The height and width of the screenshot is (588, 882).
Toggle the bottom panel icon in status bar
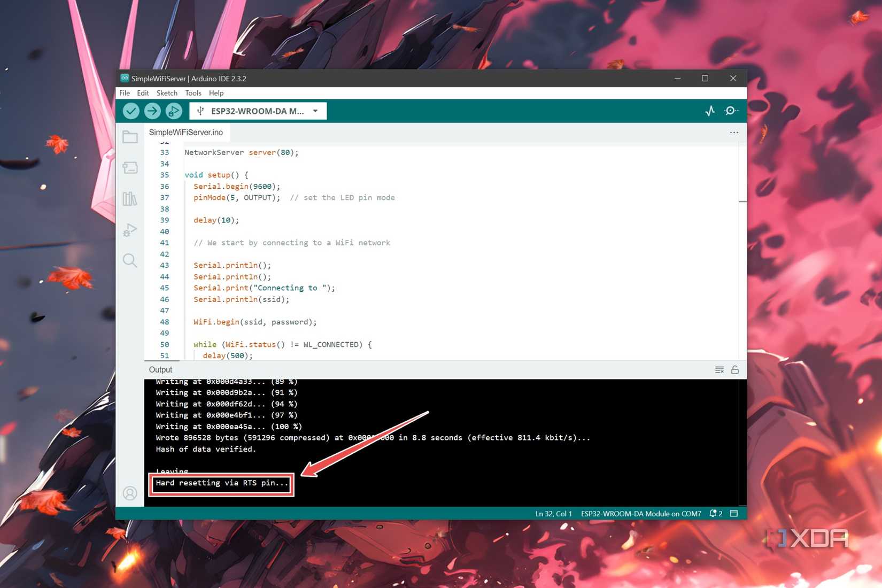click(734, 514)
